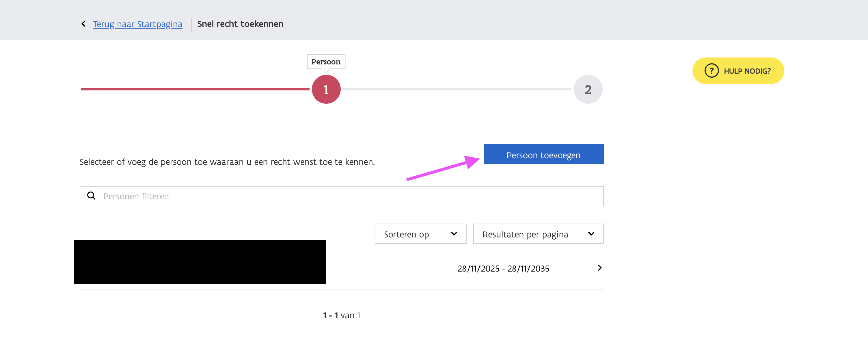The image size is (868, 353).
Task: Focus the Personen filteren input field
Action: tap(351, 196)
